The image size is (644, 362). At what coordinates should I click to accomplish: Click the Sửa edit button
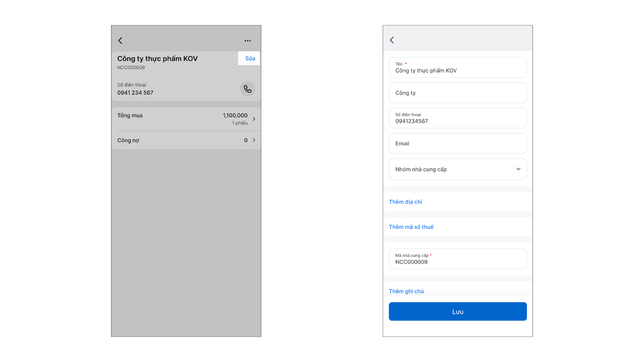click(250, 58)
